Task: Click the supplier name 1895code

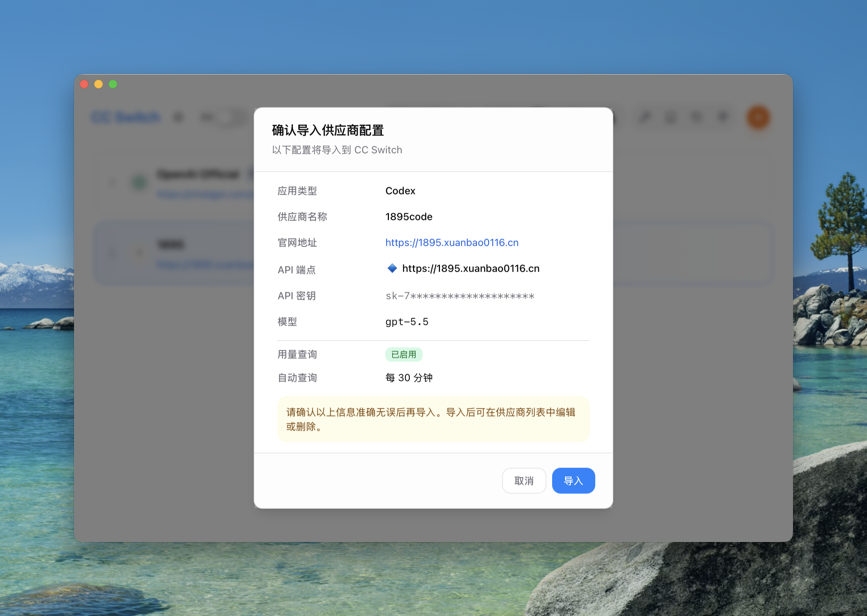Action: click(x=409, y=217)
